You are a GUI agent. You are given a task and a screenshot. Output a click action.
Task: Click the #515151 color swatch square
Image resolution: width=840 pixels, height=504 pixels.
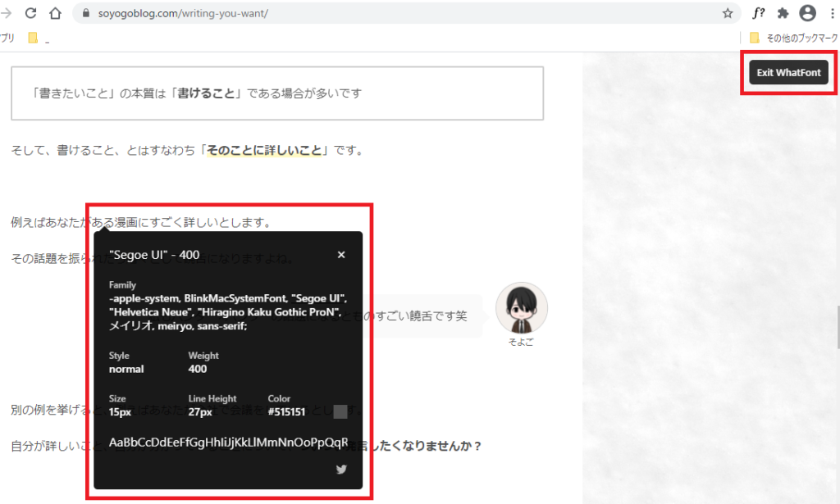340,411
